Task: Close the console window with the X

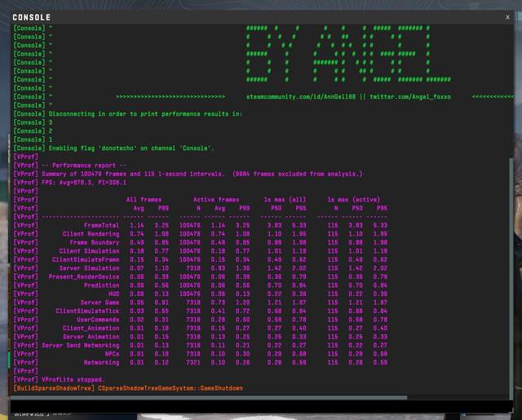Action: click(507, 16)
